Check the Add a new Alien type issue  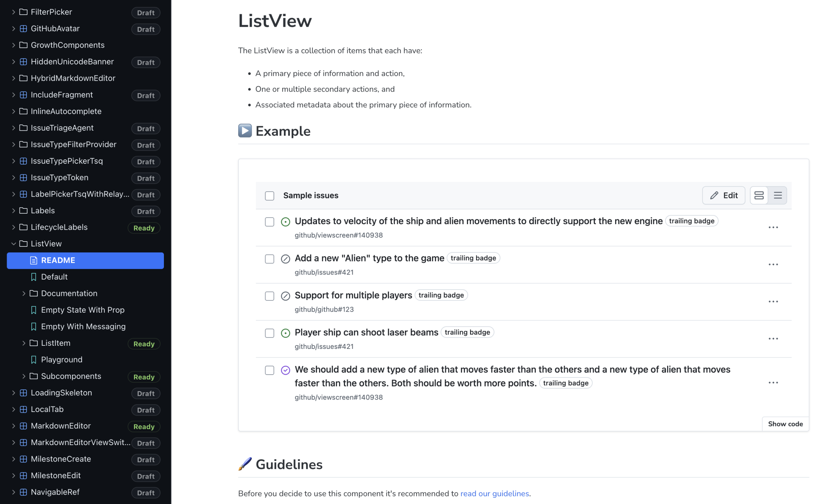[270, 259]
